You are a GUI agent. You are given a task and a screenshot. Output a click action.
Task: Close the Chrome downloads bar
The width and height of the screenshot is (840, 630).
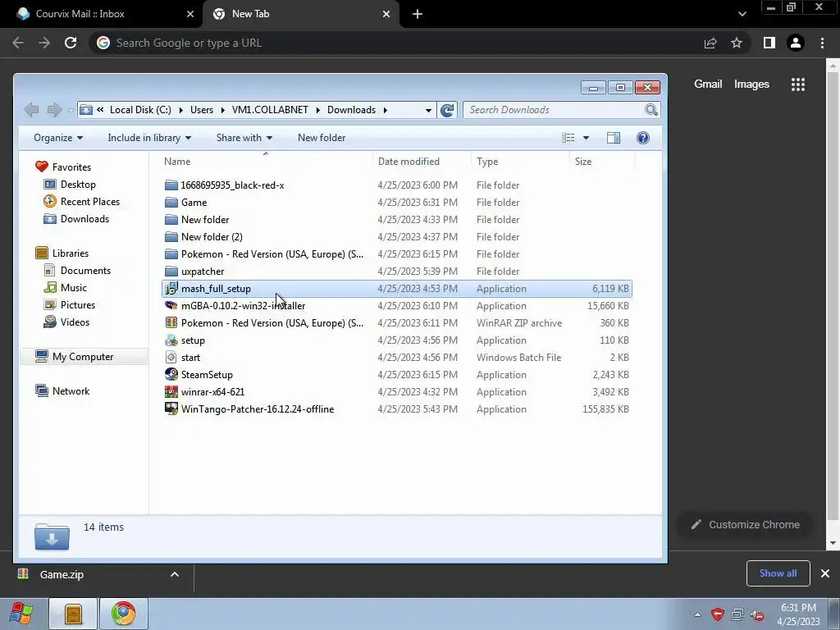click(x=825, y=573)
